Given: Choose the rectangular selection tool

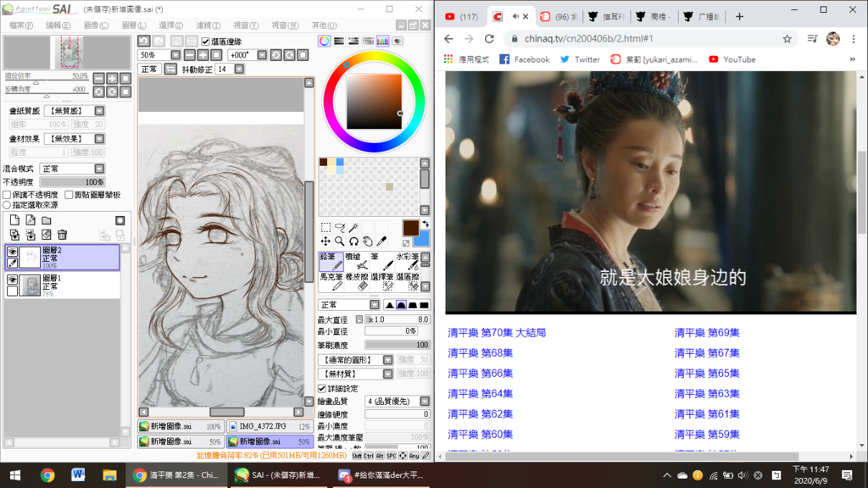Looking at the screenshot, I should click(325, 227).
